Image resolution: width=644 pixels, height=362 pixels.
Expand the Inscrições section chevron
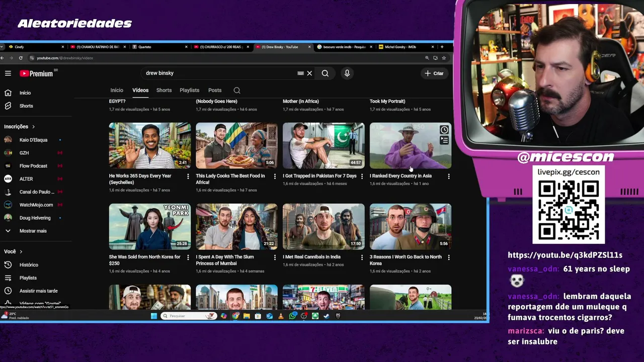[33, 127]
